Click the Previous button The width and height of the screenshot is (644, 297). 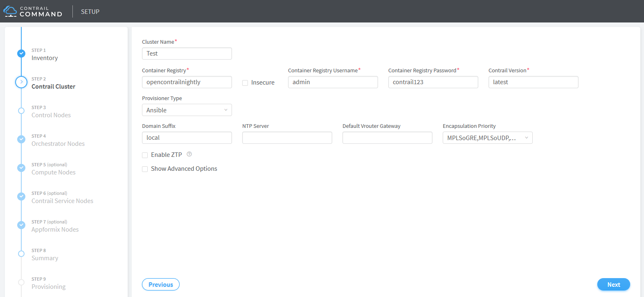(161, 285)
